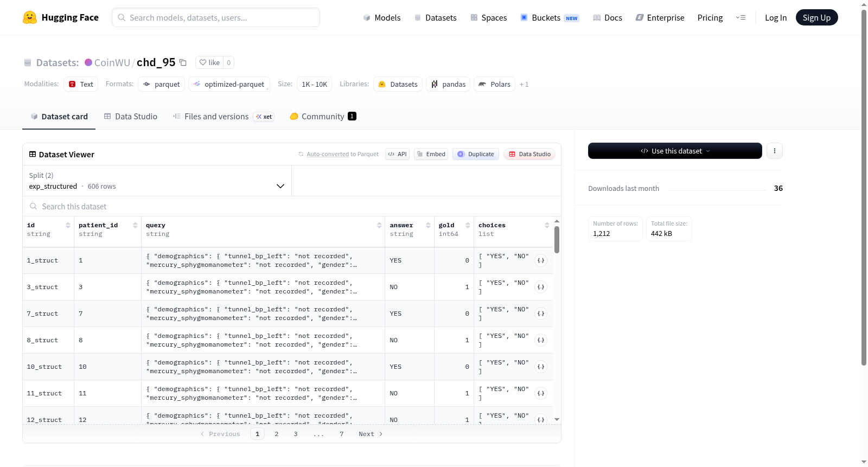This screenshot has height=467, width=868.
Task: Copy dataset name chd_95 to clipboard
Action: click(183, 63)
